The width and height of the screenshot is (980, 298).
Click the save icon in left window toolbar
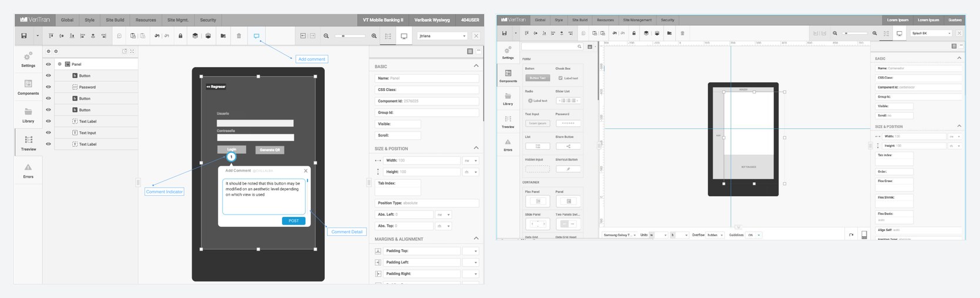tap(24, 36)
